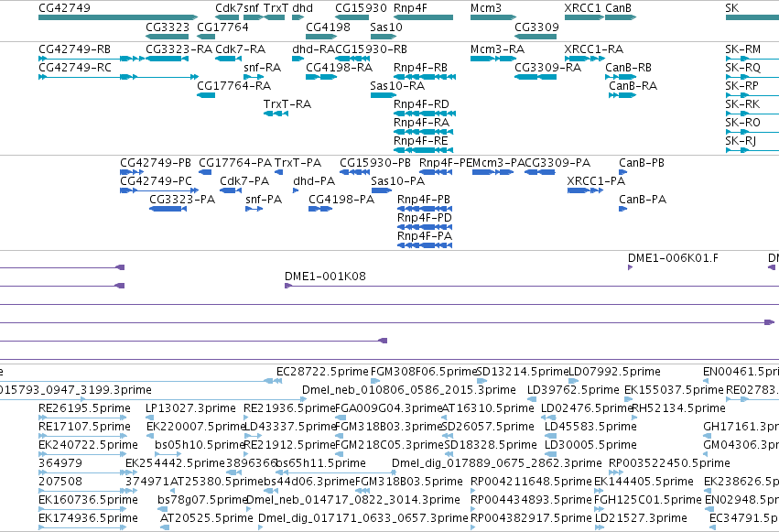Select the XRCC1 gene label
The image size is (779, 532).
583,8
